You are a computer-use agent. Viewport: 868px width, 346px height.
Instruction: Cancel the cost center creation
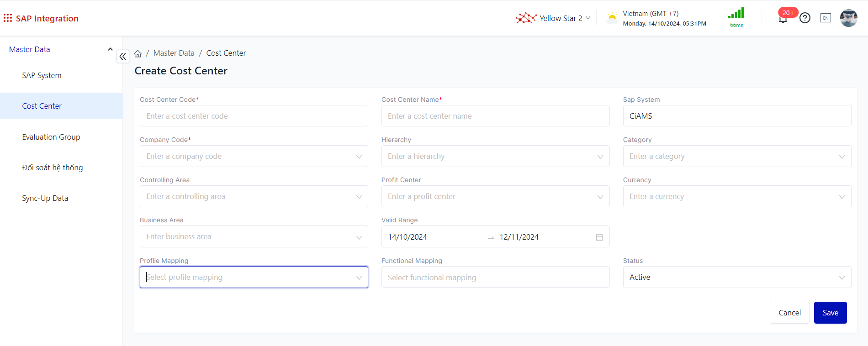tap(789, 313)
